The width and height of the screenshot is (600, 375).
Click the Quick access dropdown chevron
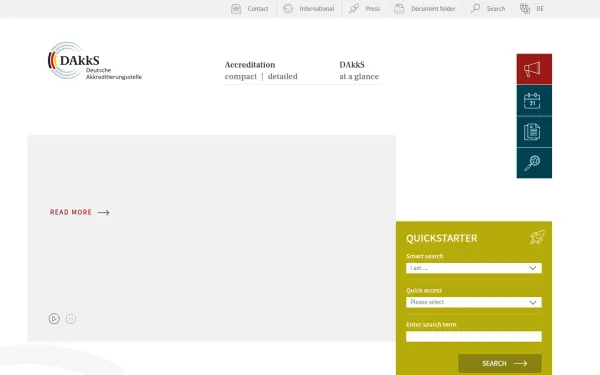coord(533,302)
